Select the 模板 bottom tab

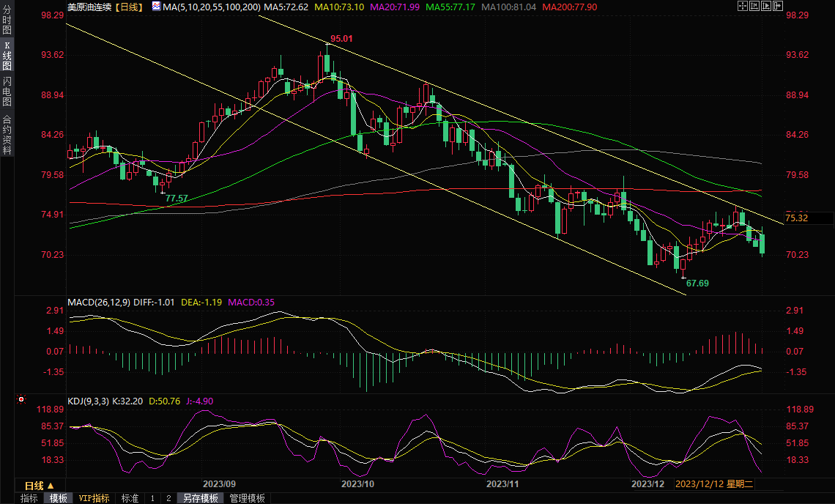(x=58, y=498)
